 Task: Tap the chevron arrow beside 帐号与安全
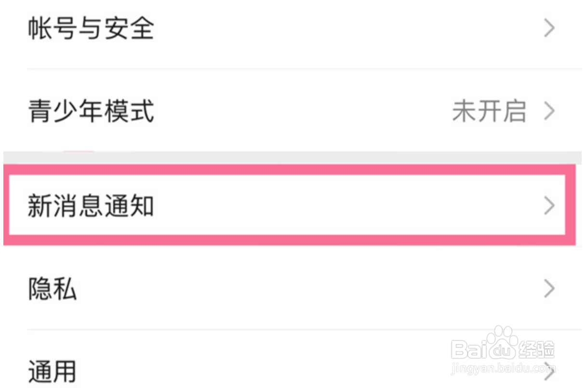[549, 29]
